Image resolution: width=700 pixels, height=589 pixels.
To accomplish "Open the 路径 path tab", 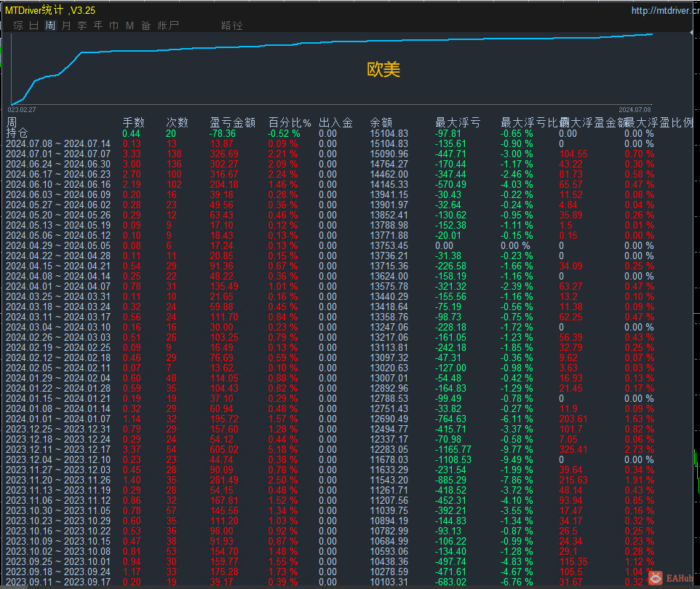I will 231,25.
